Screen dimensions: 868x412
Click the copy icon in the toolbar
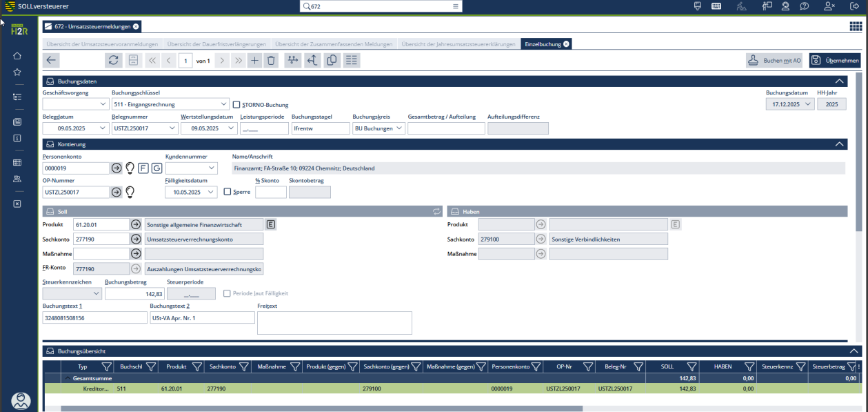(x=332, y=61)
